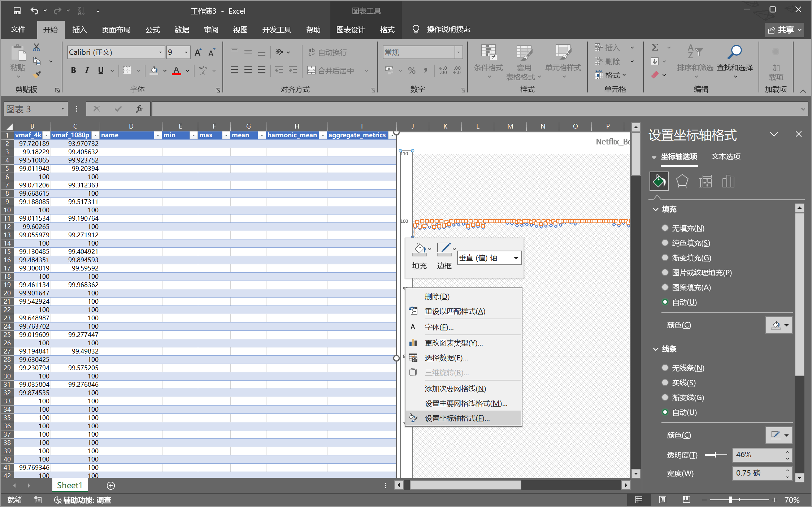Choose 更改图表类型 from context menu
The height and width of the screenshot is (507, 812).
pos(464,343)
